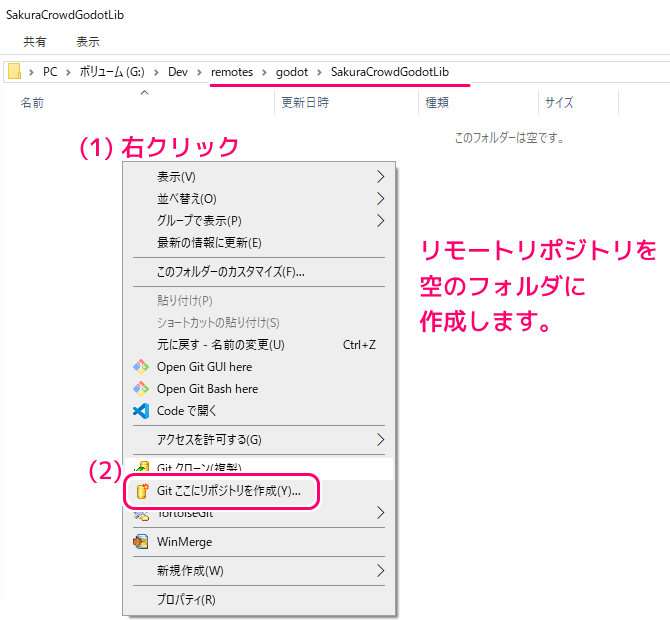This screenshot has width=670, height=620.
Task: Click the Git create repository icon
Action: pos(141,491)
